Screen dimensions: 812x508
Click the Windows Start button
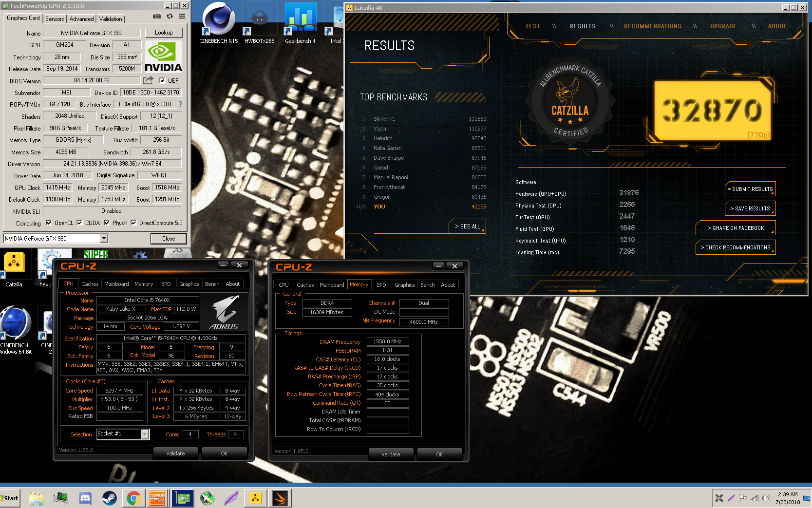(x=10, y=498)
